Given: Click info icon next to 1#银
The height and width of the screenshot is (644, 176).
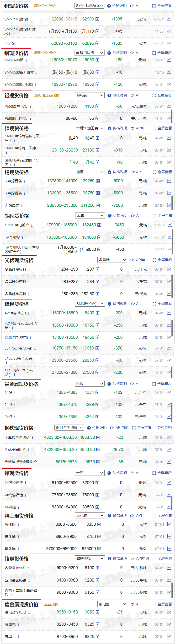Looking at the screenshot, I should (15, 392).
